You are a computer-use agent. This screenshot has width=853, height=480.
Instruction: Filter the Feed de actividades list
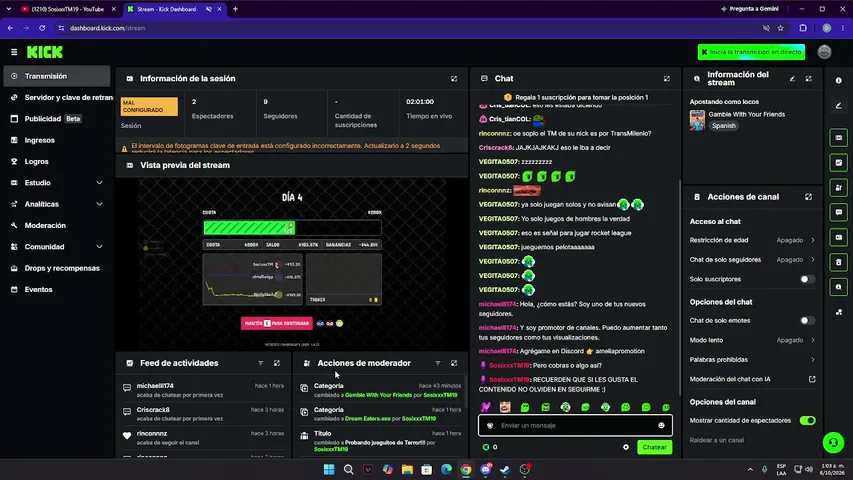coord(261,363)
